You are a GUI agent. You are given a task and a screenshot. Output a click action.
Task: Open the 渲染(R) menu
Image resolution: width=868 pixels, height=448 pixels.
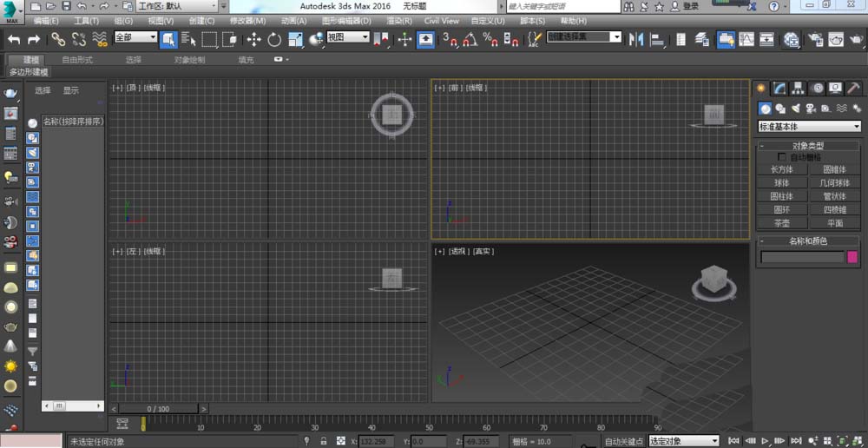[399, 21]
